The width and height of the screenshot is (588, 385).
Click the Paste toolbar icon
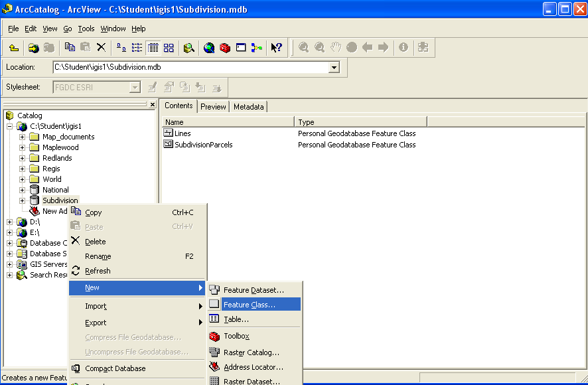point(86,47)
